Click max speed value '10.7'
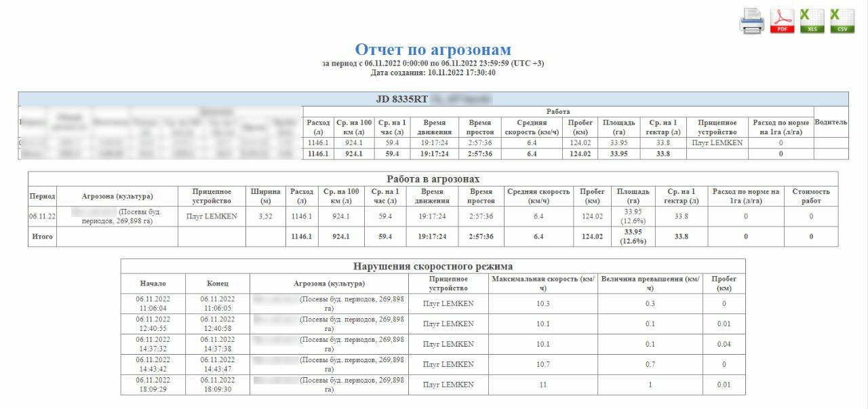This screenshot has height=409, width=868. coord(542,364)
